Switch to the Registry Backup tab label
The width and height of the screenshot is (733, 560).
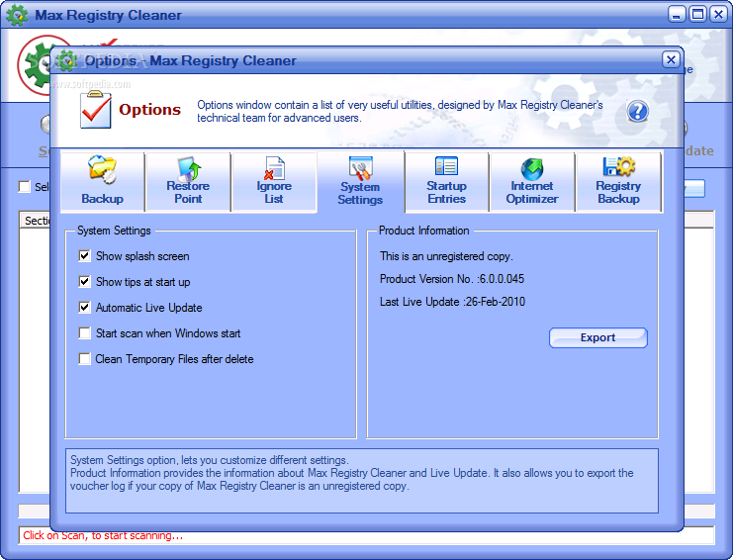(x=618, y=192)
